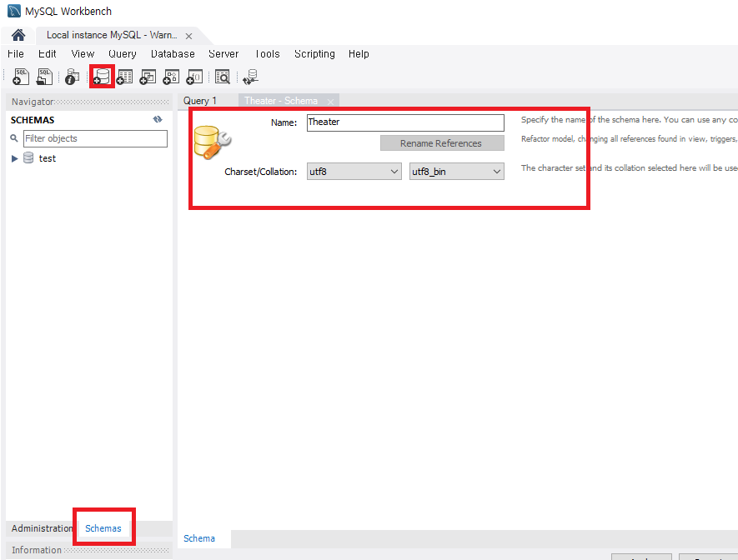This screenshot has width=738, height=560.
Task: Open the File menu
Action: click(16, 54)
